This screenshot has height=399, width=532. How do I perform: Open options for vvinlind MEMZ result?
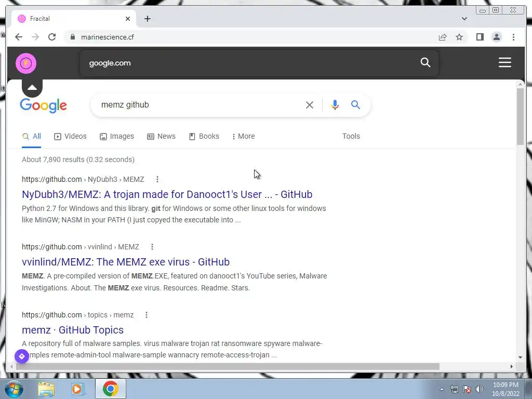[152, 247]
